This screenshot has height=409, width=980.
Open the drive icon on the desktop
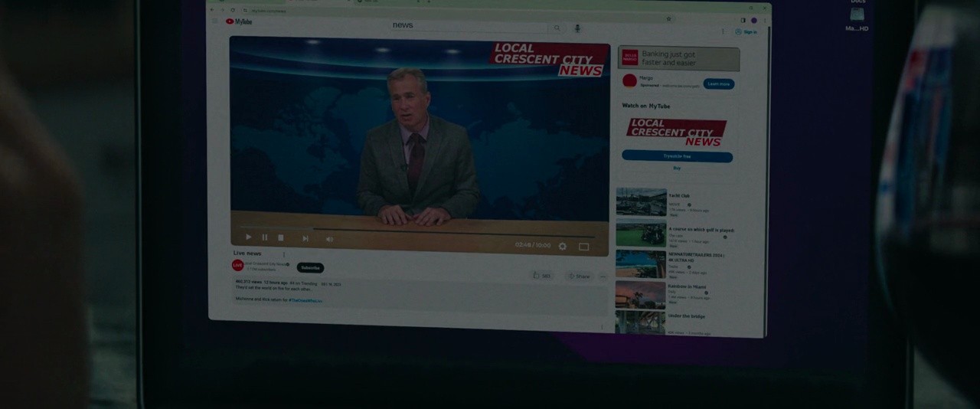click(857, 15)
